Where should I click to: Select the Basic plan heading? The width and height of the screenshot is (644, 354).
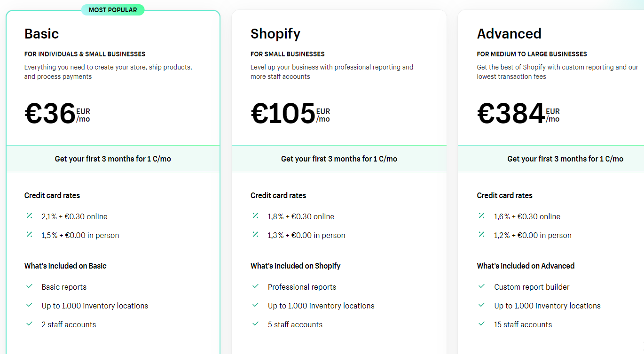tap(42, 34)
